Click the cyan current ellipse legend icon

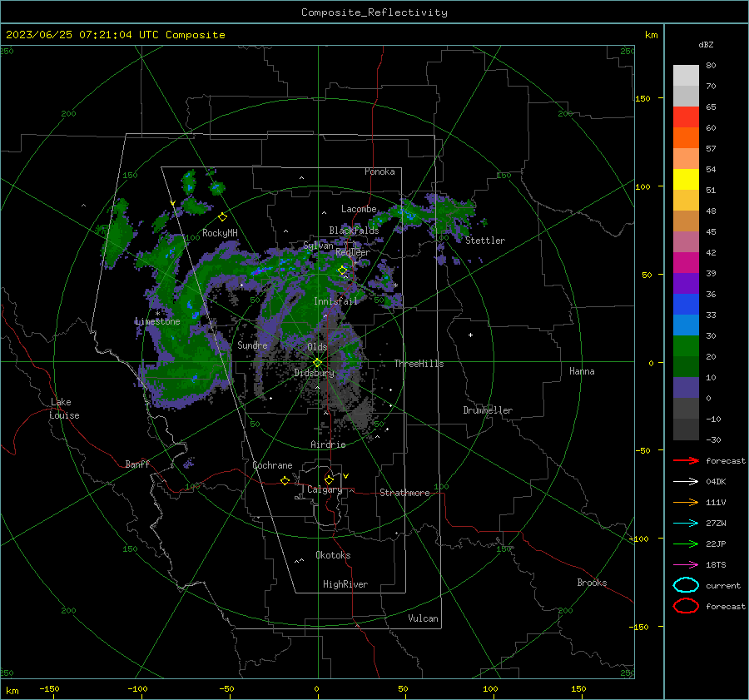tap(686, 585)
